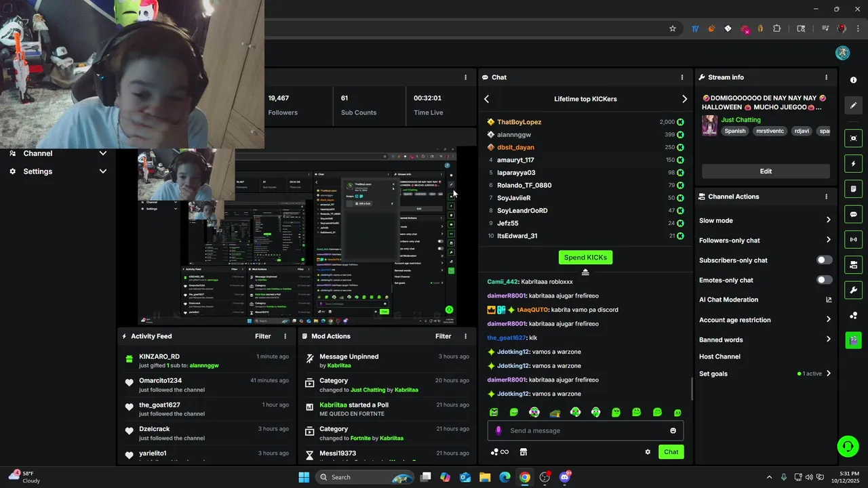Viewport: 868px width, 488px height.
Task: Open Stream info panel three-dot menu
Action: point(826,77)
